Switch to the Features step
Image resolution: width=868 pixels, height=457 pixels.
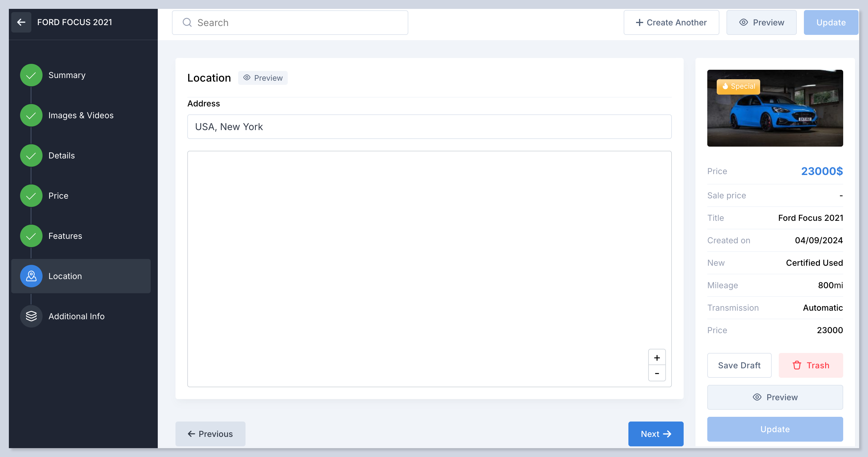(65, 236)
